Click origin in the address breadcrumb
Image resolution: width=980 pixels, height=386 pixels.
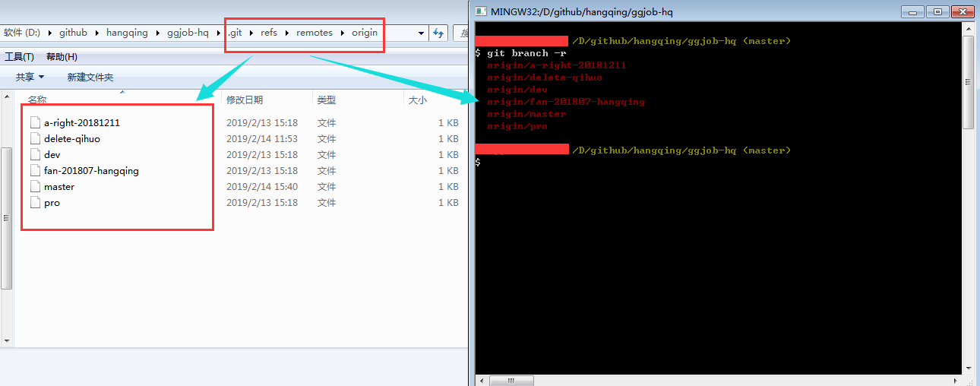(365, 33)
